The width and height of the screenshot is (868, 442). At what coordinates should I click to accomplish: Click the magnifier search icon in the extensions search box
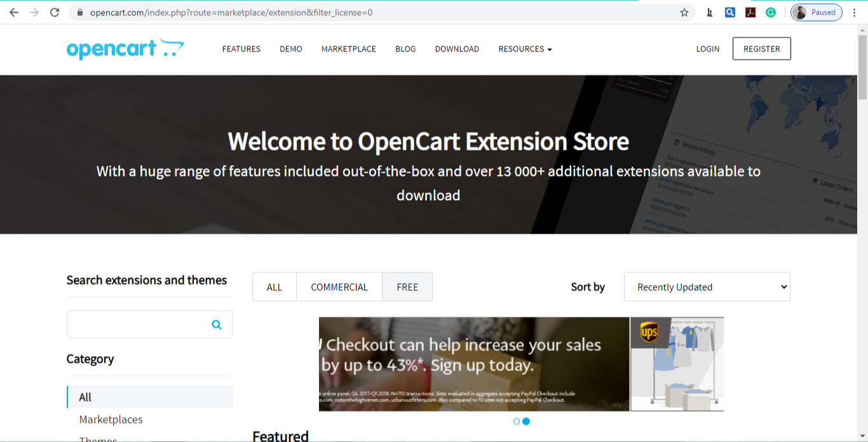(x=217, y=325)
